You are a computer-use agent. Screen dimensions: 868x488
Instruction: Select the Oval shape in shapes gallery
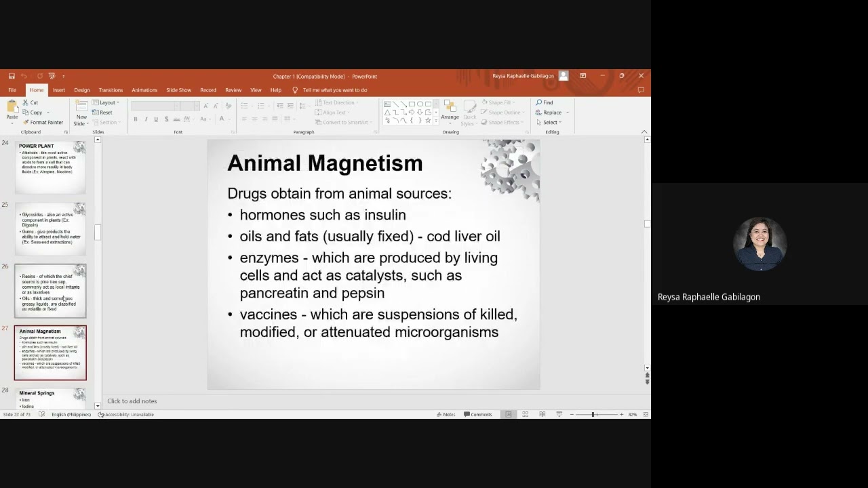click(420, 104)
